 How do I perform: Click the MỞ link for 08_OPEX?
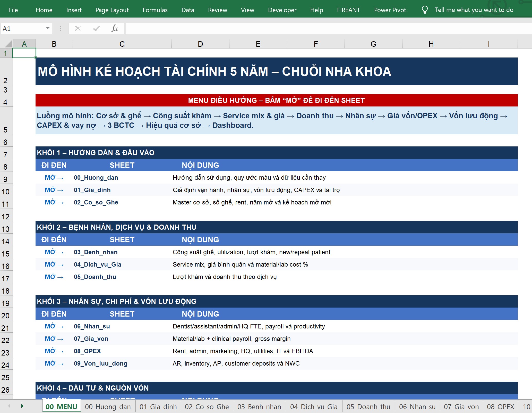[x=54, y=351]
